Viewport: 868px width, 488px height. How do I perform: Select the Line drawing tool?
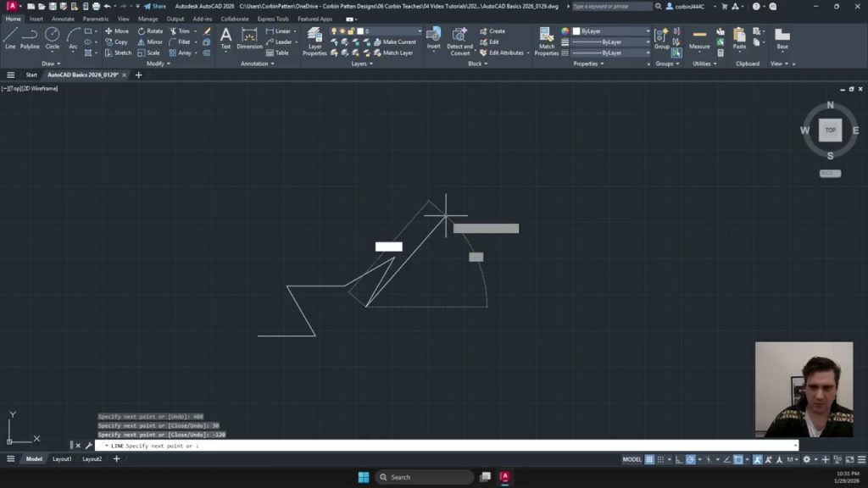10,37
